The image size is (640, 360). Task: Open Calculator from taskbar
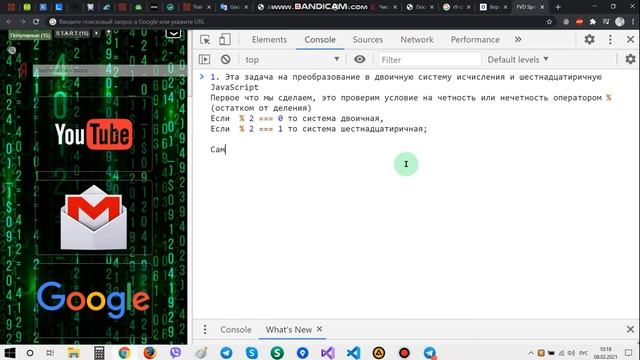(99, 353)
